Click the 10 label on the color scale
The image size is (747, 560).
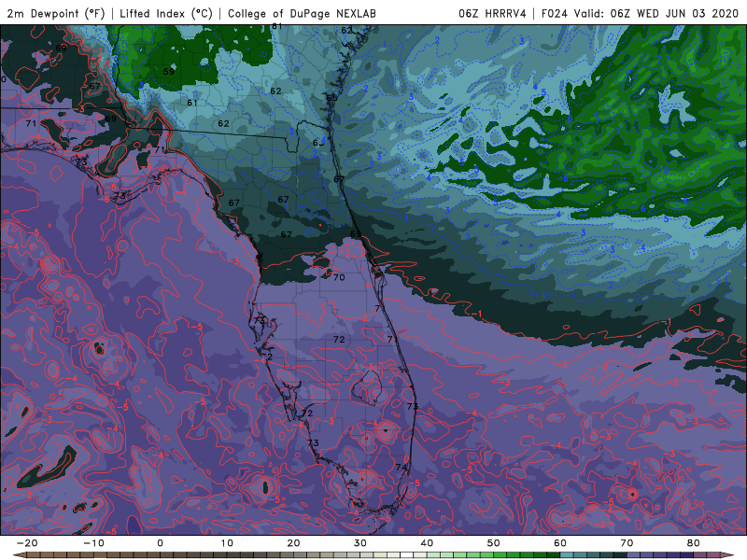click(227, 543)
